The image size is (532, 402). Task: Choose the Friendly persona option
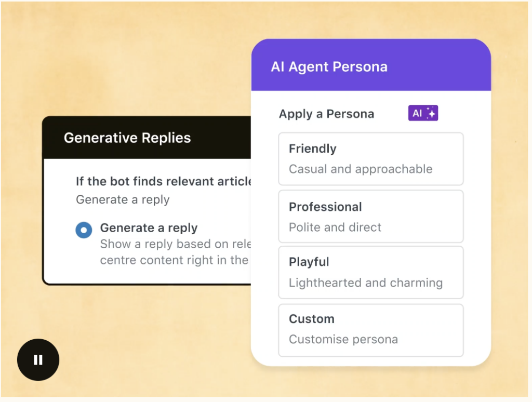pos(371,159)
